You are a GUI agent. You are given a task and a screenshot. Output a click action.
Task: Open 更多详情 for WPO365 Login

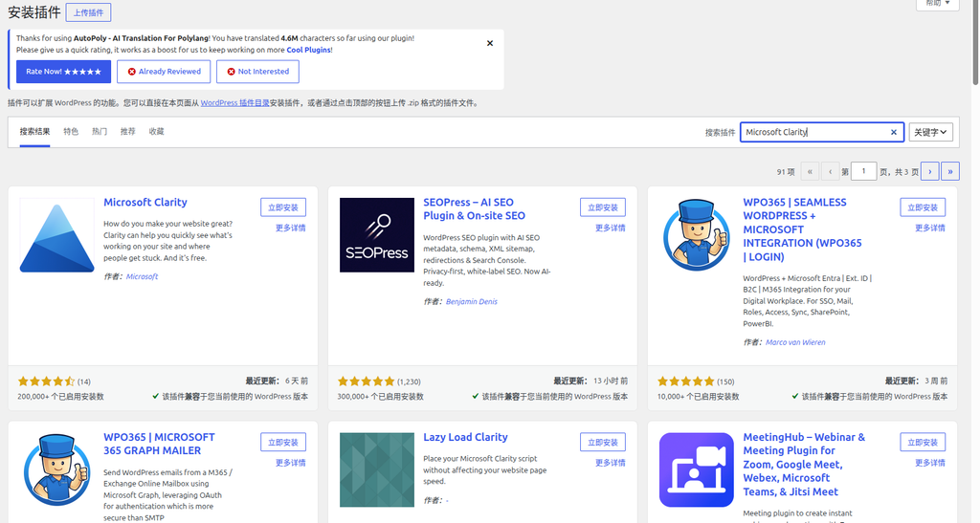[930, 229]
